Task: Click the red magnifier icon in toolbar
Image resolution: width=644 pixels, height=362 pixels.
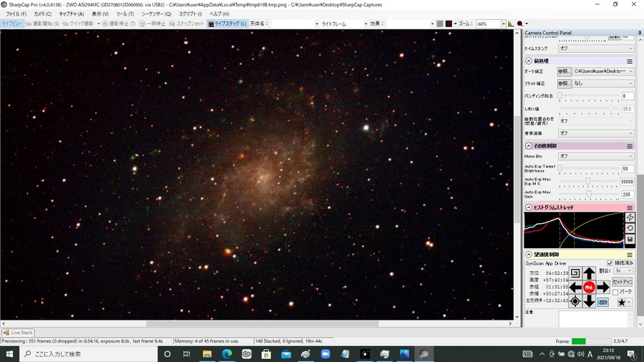Action: pos(519,24)
